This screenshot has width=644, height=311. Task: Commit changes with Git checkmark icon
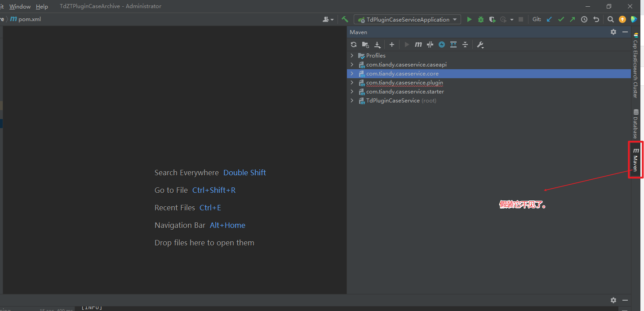(561, 19)
